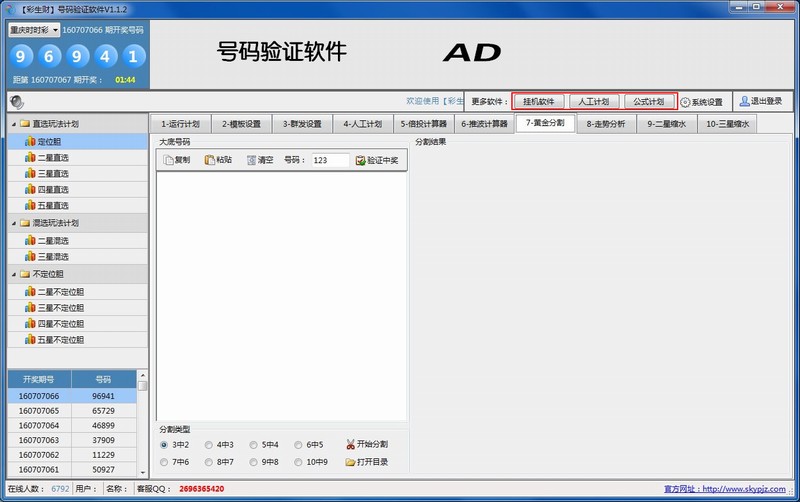Select the 7中6 radio button
This screenshot has height=502, width=800.
click(x=165, y=462)
